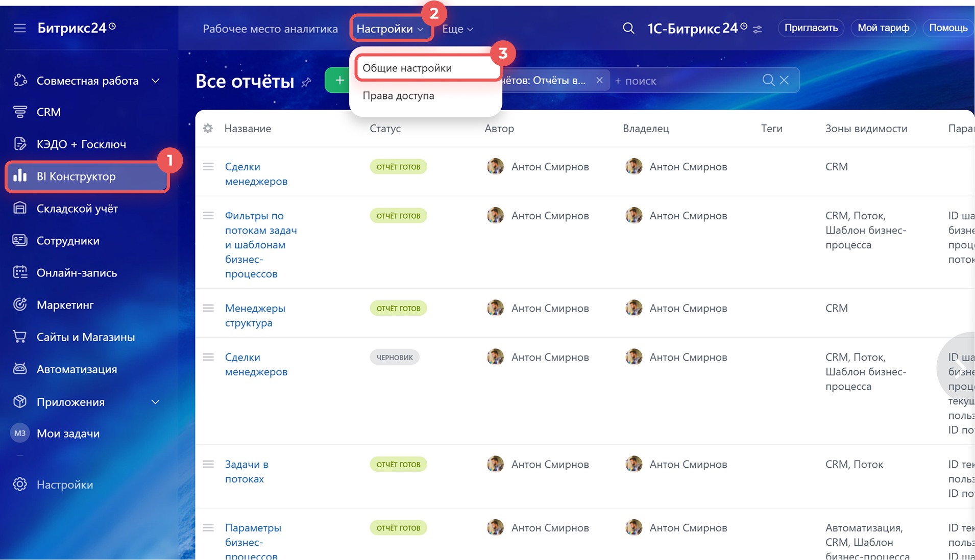Open CRM in the left sidebar
This screenshot has width=975, height=560.
[48, 112]
